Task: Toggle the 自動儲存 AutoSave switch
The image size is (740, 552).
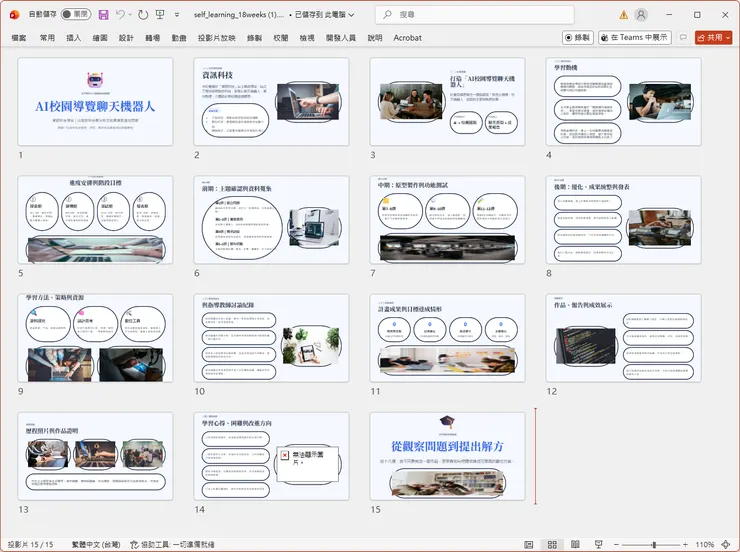Action: click(x=75, y=15)
